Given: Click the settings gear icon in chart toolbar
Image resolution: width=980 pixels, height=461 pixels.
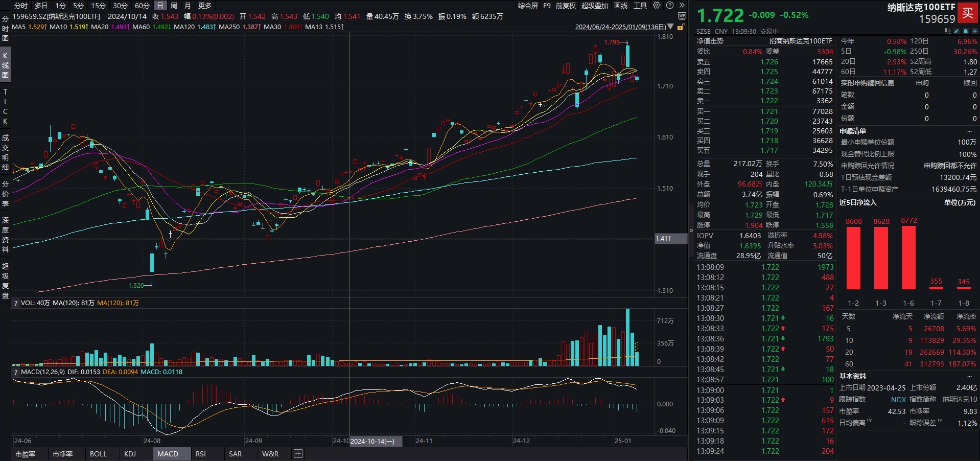Looking at the screenshot, I should click(657, 6).
